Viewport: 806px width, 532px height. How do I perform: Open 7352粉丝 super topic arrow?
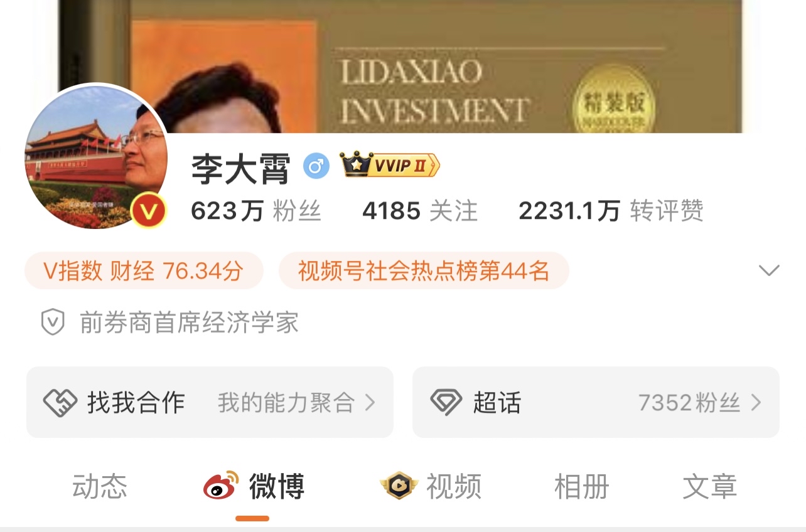(x=756, y=402)
